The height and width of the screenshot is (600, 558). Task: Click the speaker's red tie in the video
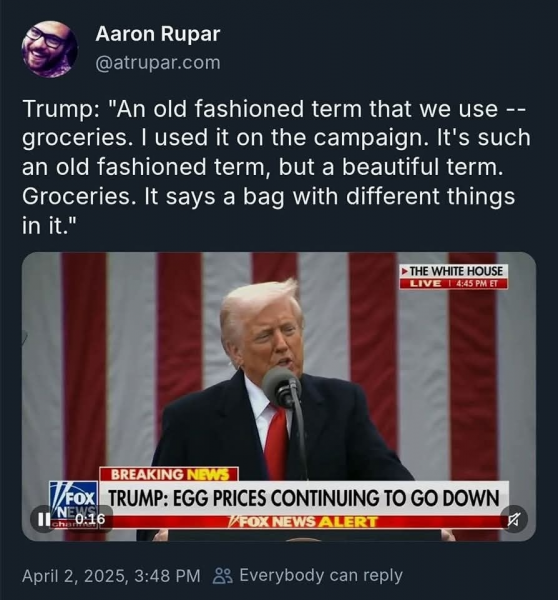[x=276, y=441]
